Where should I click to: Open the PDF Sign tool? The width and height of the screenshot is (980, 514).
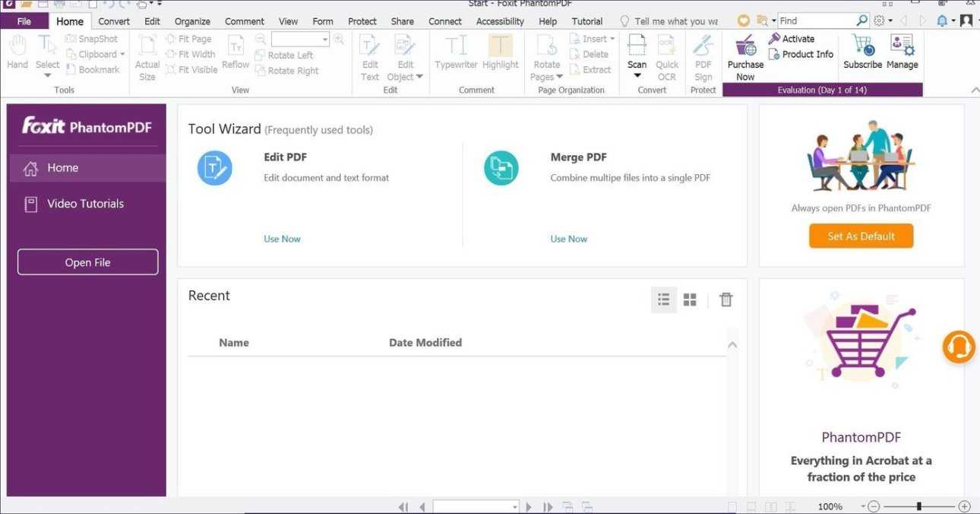pos(703,47)
